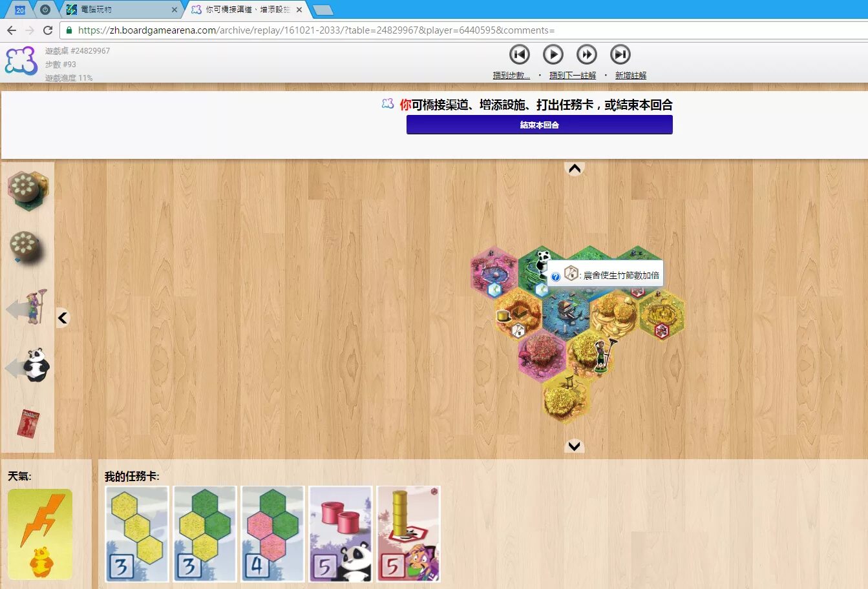
Task: Choose the move panda action in the sidebar
Action: tap(28, 366)
